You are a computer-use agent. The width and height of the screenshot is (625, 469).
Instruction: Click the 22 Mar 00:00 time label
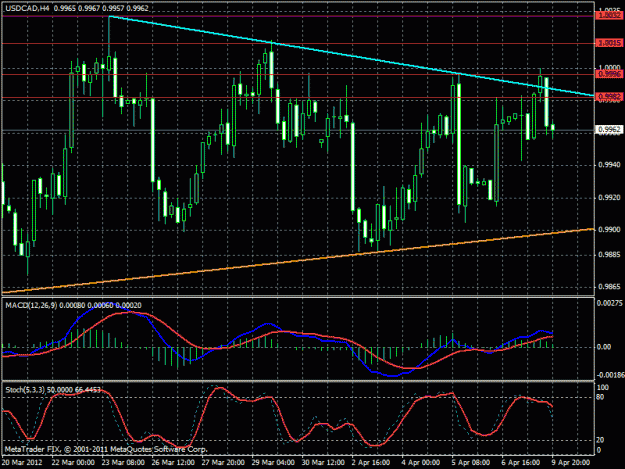[x=73, y=463]
